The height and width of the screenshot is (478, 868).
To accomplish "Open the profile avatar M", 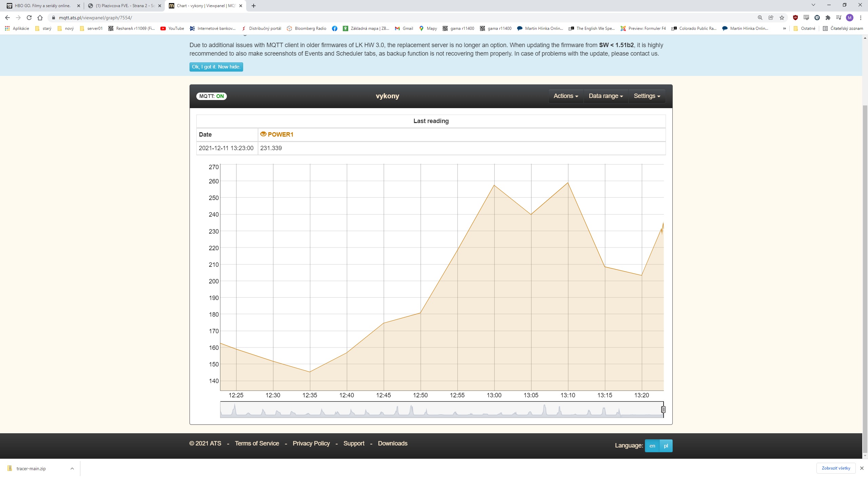I will point(850,18).
